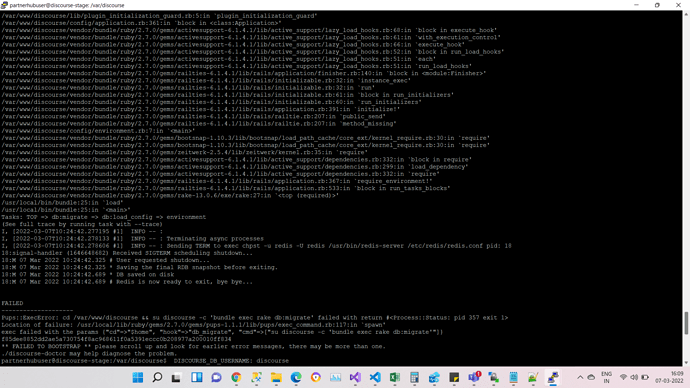Click the terminal scrollbar thumb

[686, 323]
